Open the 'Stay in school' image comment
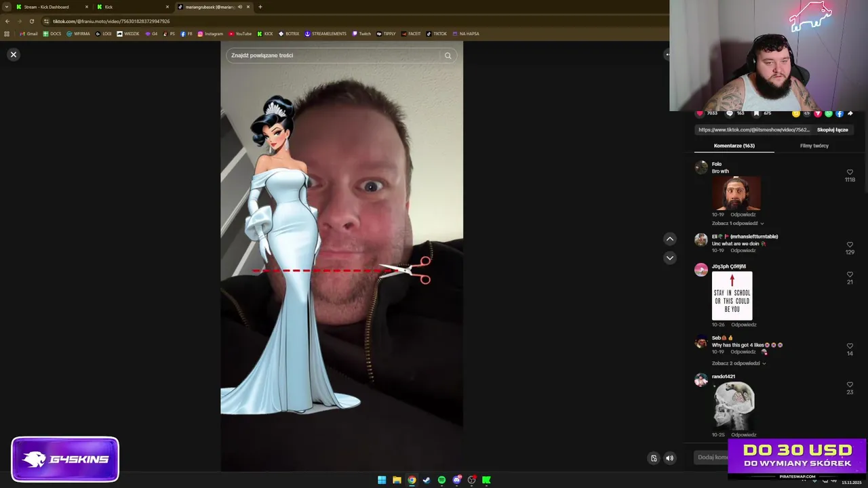Image resolution: width=868 pixels, height=488 pixels. 732,296
